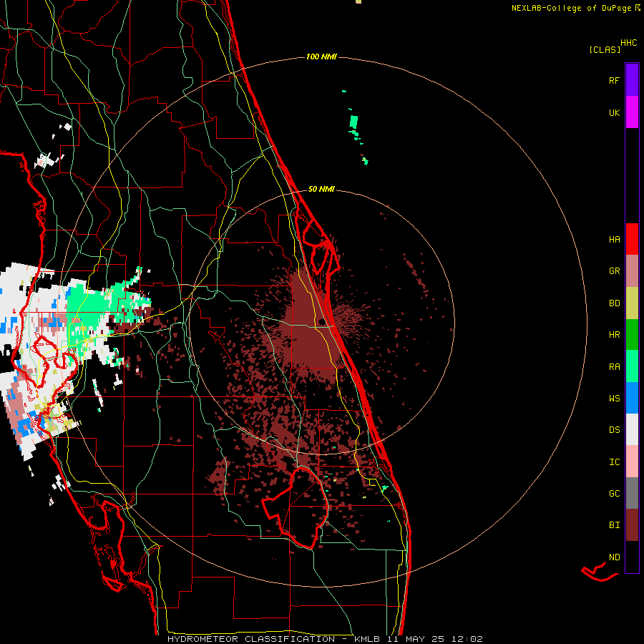
Task: Select the GR legend color block
Action: (632, 271)
